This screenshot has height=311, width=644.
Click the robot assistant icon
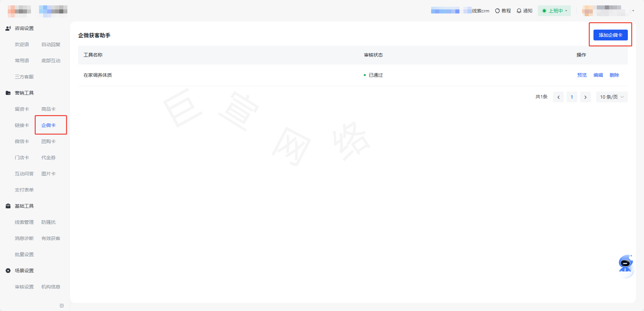tap(625, 264)
